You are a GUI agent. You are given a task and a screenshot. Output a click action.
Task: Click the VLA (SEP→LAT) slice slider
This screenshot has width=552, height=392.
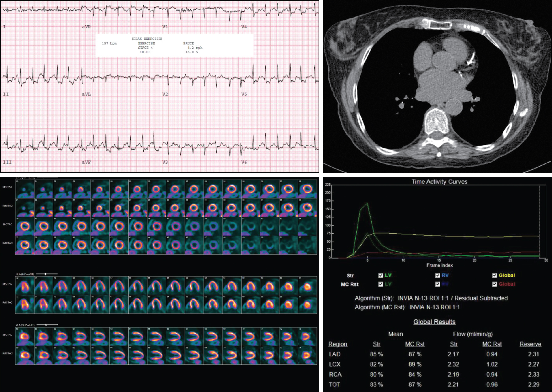(46, 325)
